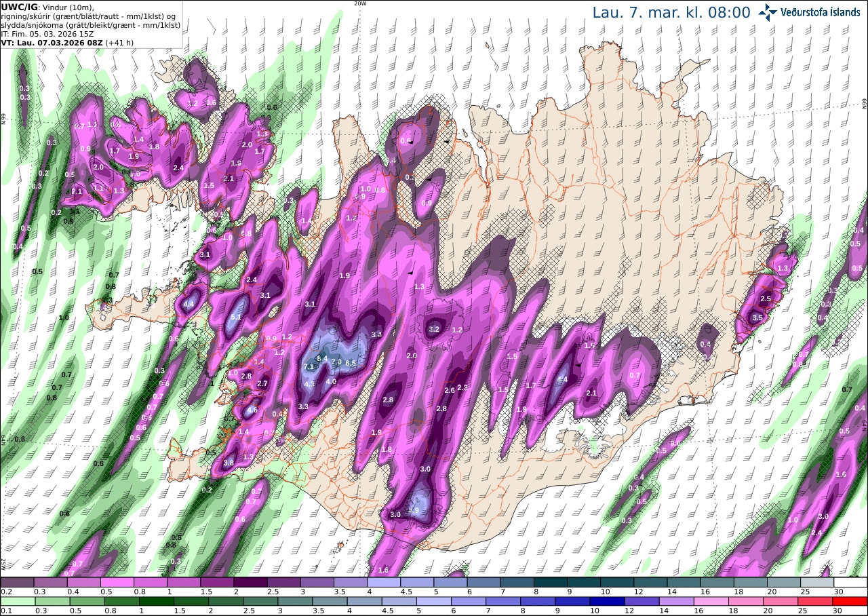The height and width of the screenshot is (616, 868).
Task: Click the 7.0 precipitation value on the map
Action: (336, 362)
